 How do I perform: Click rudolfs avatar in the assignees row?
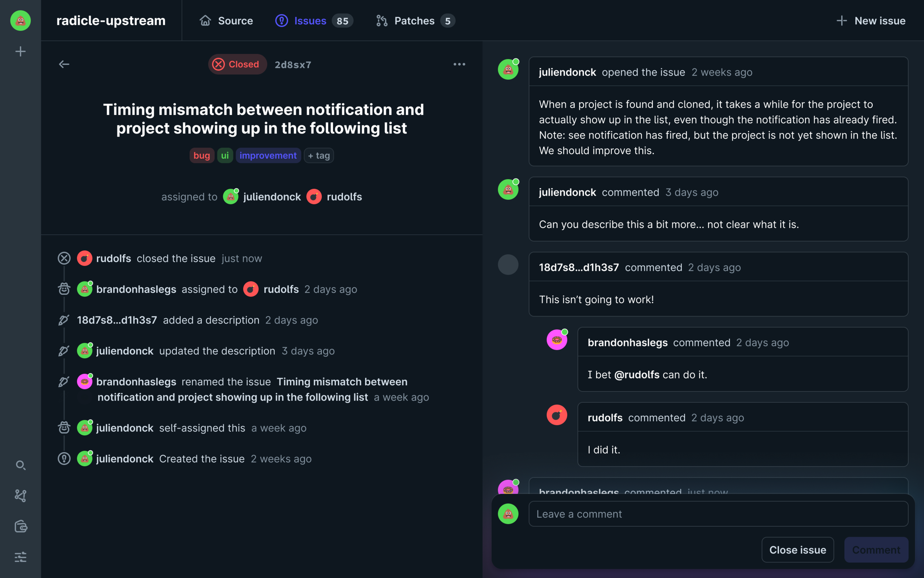click(x=314, y=196)
